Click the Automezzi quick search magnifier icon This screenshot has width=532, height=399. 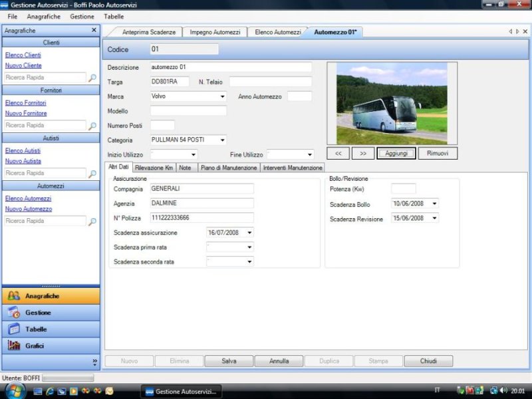coord(92,221)
